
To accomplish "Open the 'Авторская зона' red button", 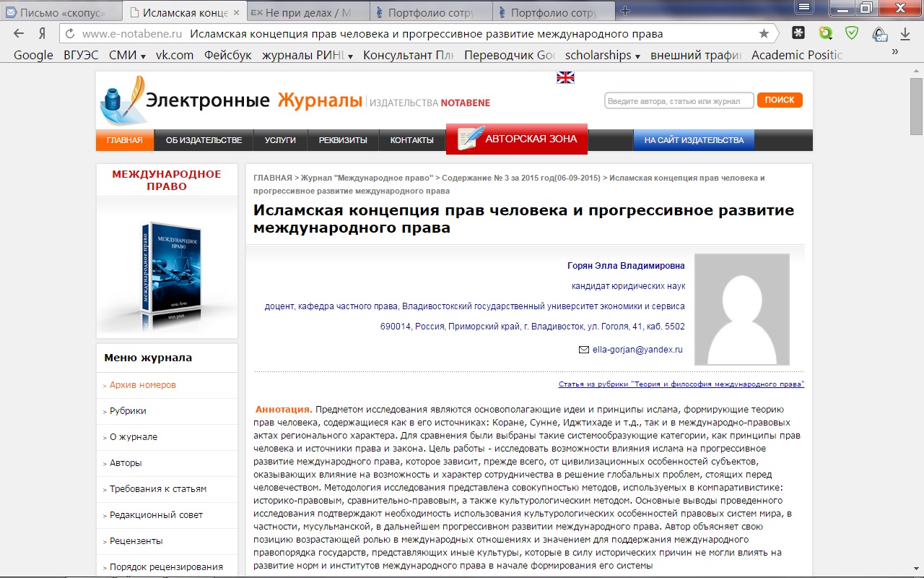I will [x=517, y=139].
